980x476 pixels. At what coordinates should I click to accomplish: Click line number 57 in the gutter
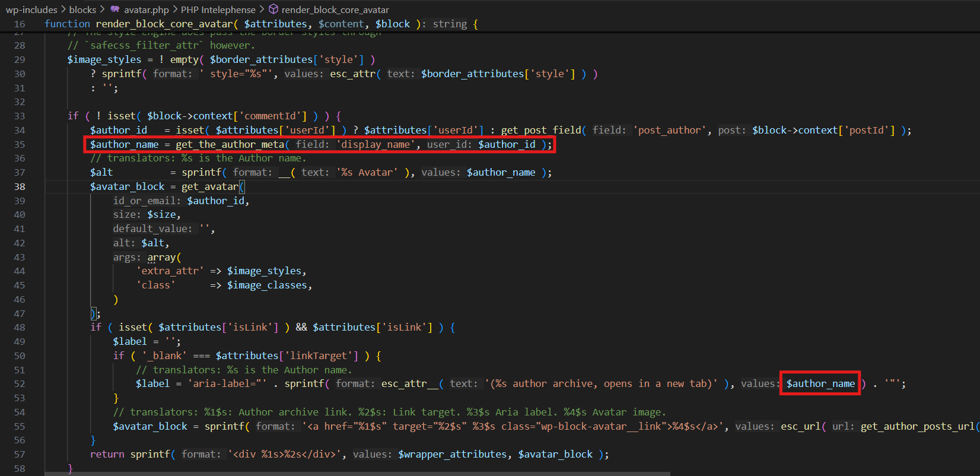pyautogui.click(x=20, y=455)
